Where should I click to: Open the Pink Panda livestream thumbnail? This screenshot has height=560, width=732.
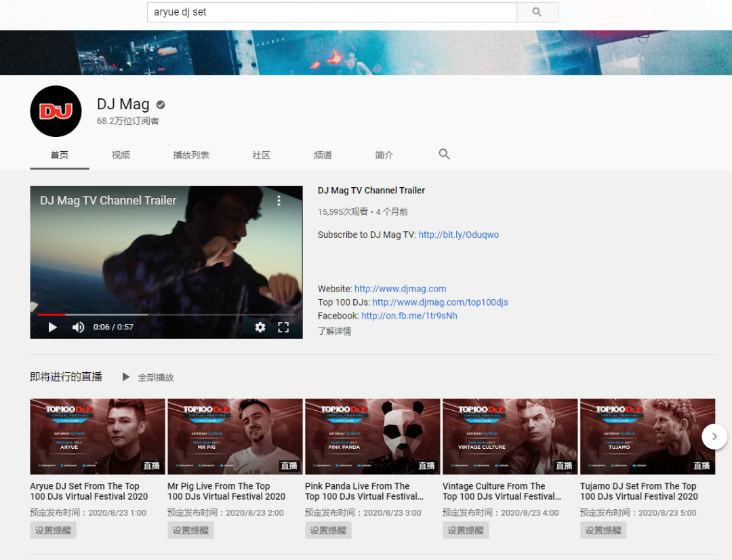(373, 436)
